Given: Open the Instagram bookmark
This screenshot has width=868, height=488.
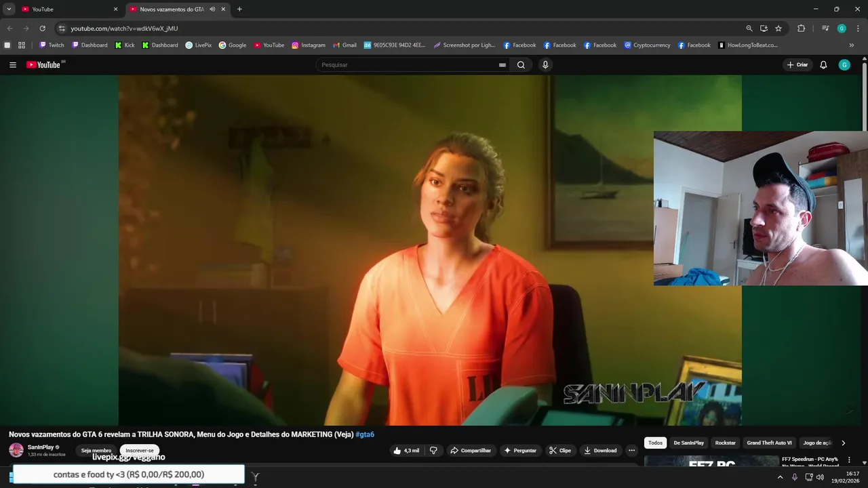Looking at the screenshot, I should click(309, 45).
